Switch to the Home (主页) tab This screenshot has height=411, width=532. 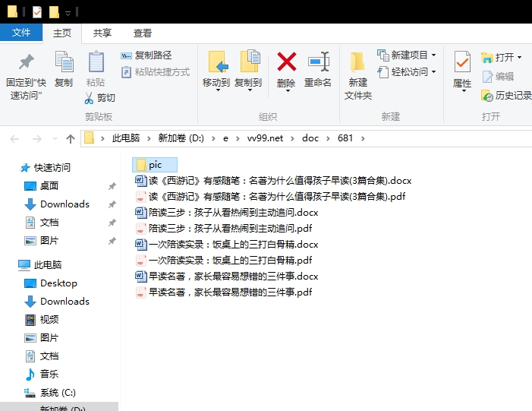[x=62, y=33]
